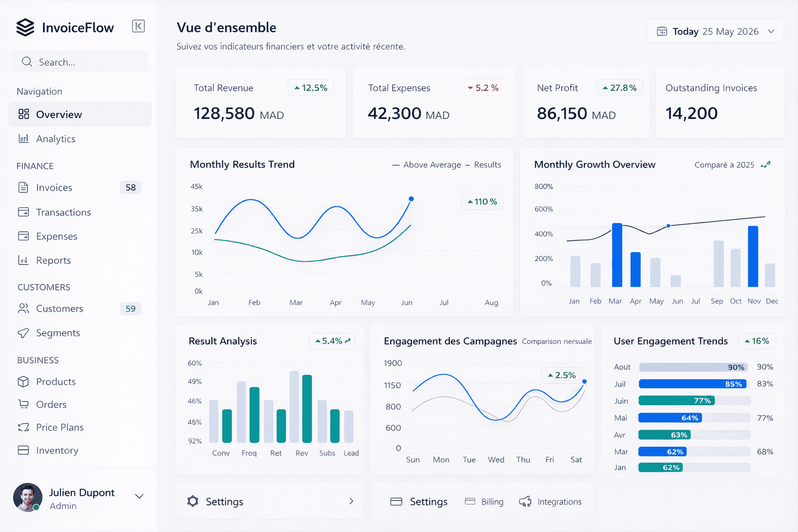Click the InvoiceFlow stacked layers logo
The height and width of the screenshot is (532, 798).
tap(25, 28)
